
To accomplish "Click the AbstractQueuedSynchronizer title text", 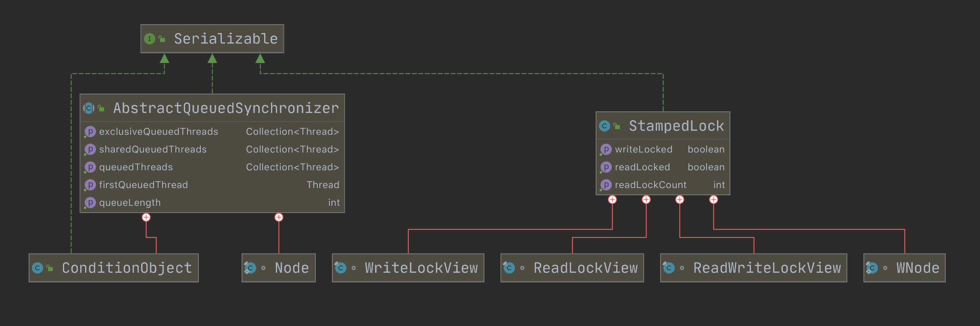I will tap(226, 108).
